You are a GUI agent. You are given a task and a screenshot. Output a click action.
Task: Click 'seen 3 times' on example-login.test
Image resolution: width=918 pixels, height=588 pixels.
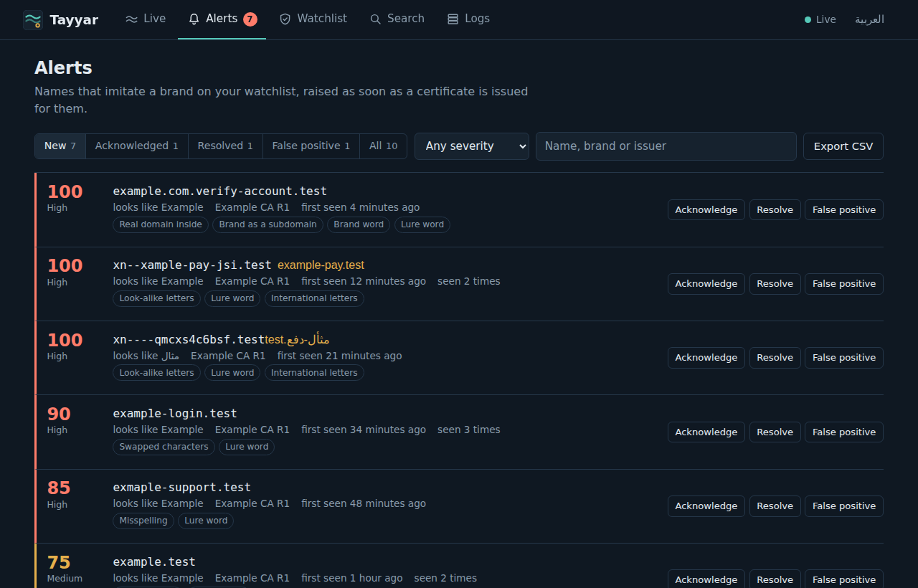point(469,430)
